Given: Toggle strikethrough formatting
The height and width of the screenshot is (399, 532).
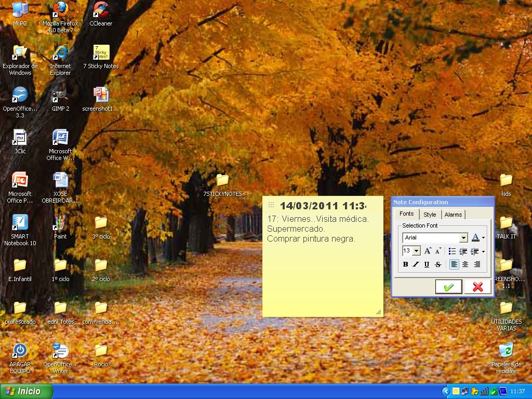Looking at the screenshot, I should pyautogui.click(x=438, y=264).
